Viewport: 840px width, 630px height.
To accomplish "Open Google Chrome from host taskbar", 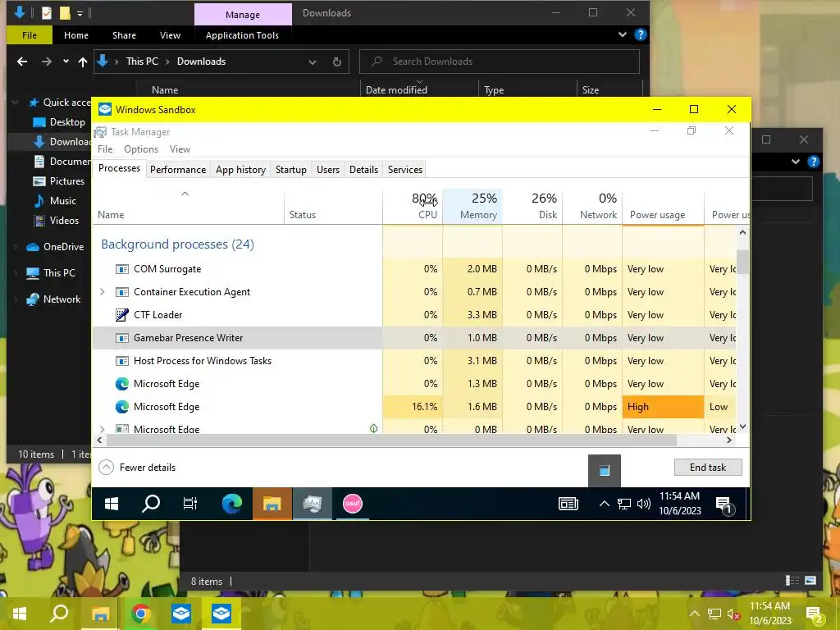I will tap(140, 614).
